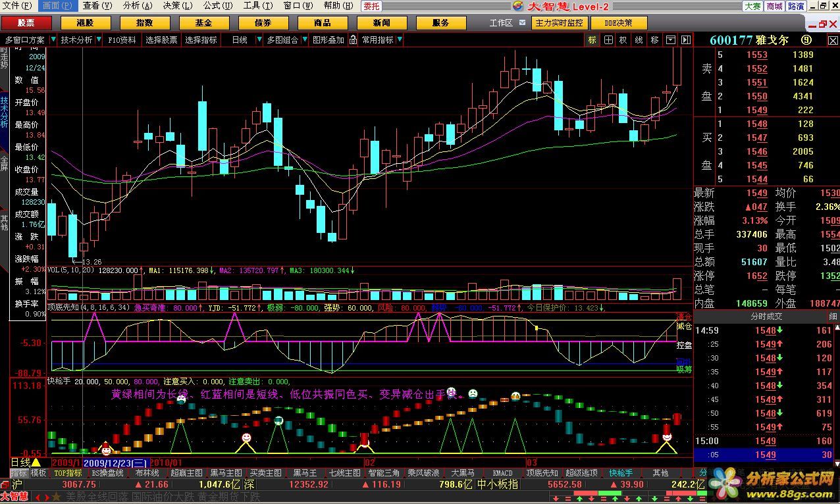Select the 快枪手 indicator tab

pyautogui.click(x=621, y=473)
